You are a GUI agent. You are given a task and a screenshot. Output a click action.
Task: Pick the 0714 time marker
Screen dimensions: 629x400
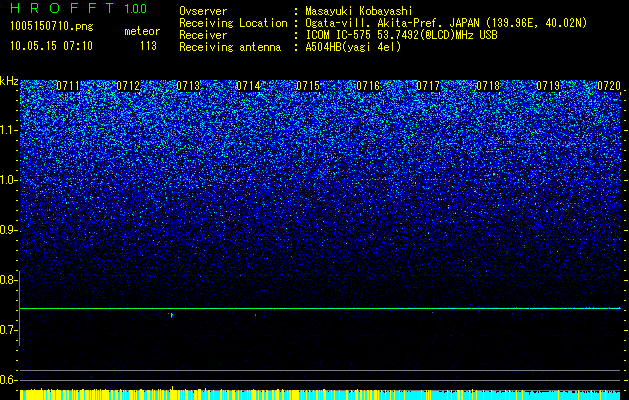(x=248, y=86)
